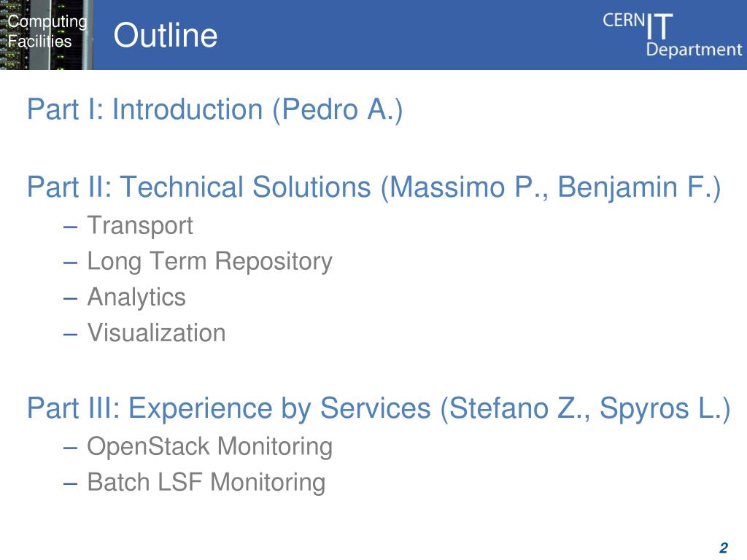Click the name Stefano Z.
This screenshot has height=560, width=747.
tap(515, 408)
